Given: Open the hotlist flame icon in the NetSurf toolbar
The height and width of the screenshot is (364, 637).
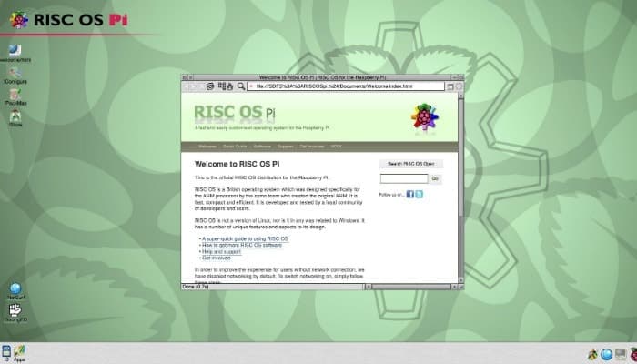Looking at the screenshot, I should point(229,86).
